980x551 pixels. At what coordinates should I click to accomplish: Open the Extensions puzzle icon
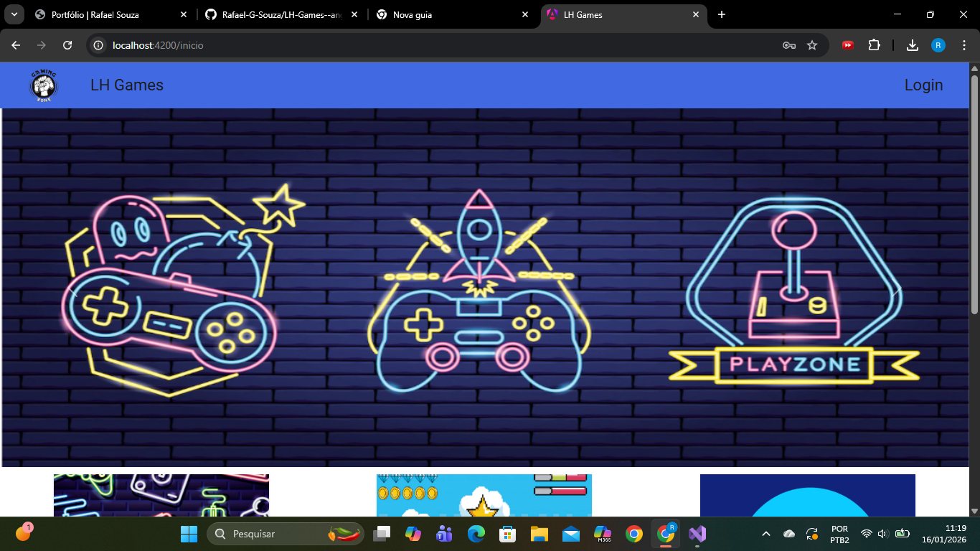pyautogui.click(x=875, y=44)
